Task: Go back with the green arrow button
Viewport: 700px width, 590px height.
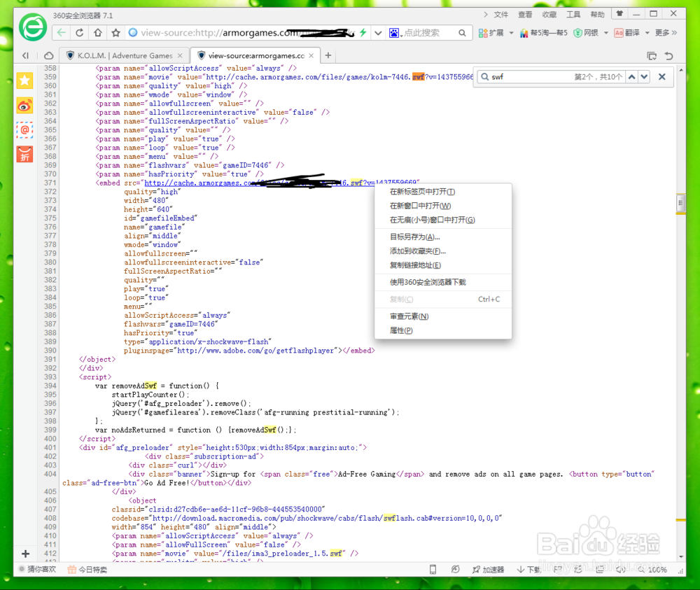Action: pos(62,33)
